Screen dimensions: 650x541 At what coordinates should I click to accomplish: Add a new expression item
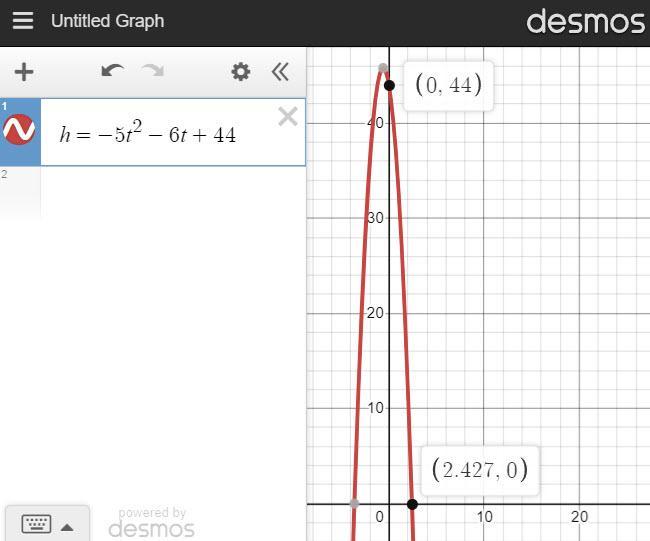24,72
